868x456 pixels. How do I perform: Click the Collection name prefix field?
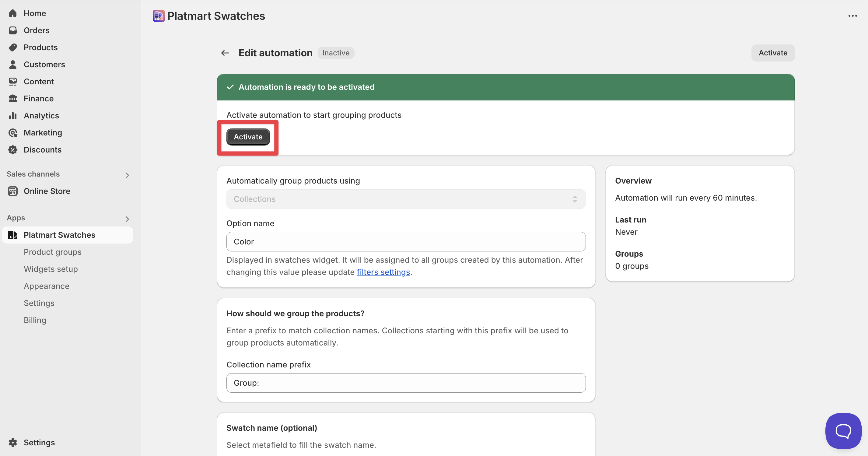tap(406, 383)
